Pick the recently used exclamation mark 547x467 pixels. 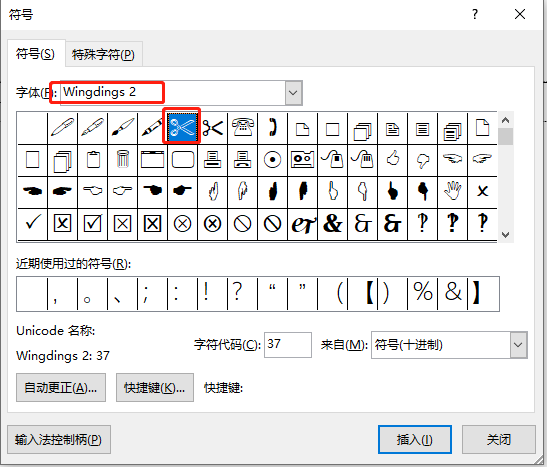[212, 294]
